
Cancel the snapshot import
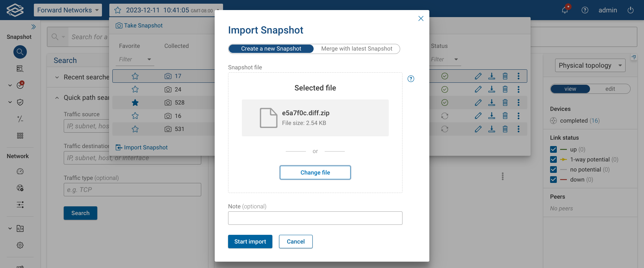[296, 242]
